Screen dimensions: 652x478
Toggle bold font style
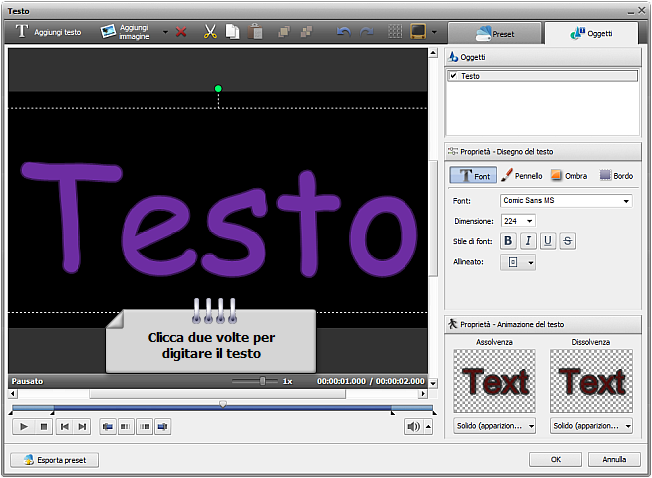pyautogui.click(x=508, y=240)
